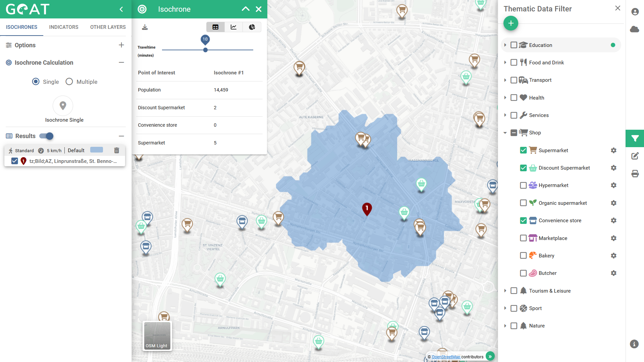The image size is (644, 362).
Task: Collapse the Shop category tree
Action: click(x=505, y=133)
